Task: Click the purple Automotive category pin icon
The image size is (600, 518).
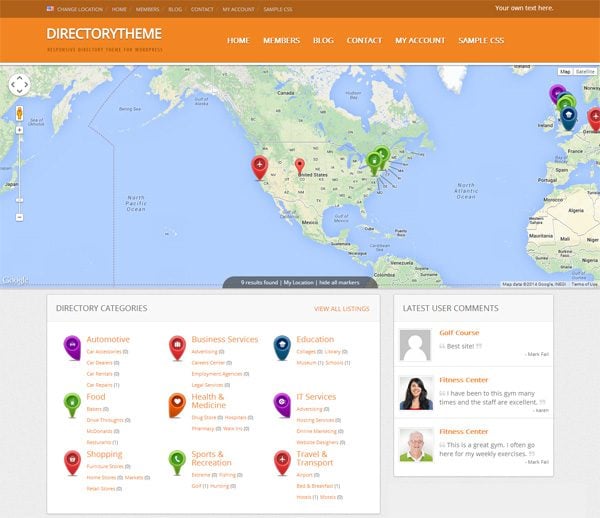Action: [72, 347]
